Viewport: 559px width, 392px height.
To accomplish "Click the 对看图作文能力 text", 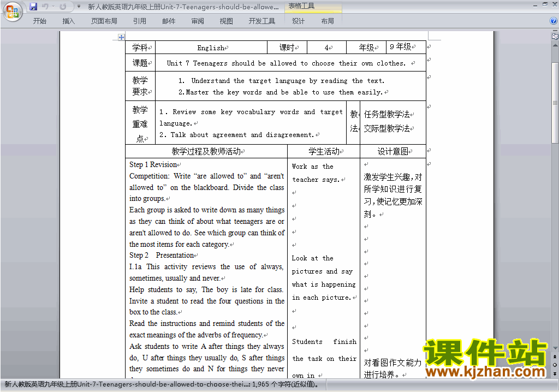I will pos(393,363).
